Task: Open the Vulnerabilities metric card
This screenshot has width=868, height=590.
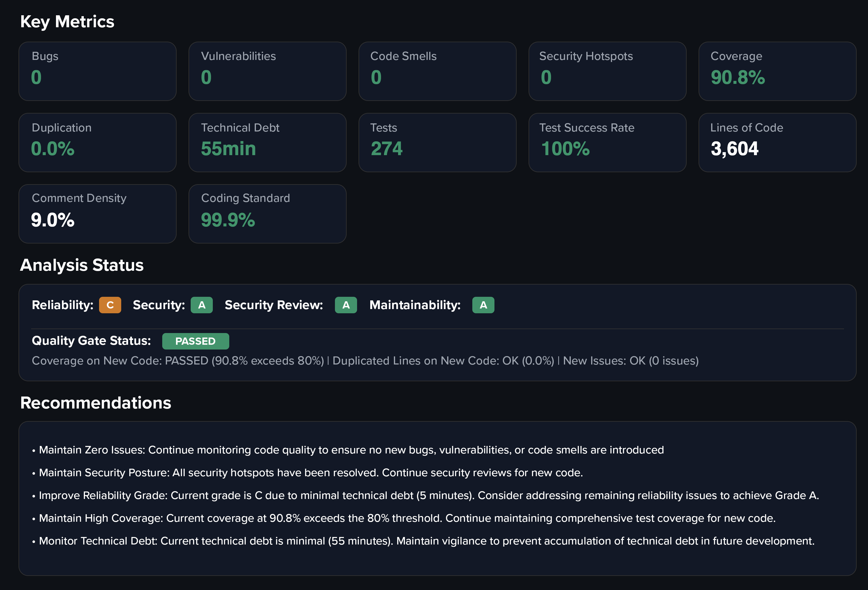Action: pos(267,71)
